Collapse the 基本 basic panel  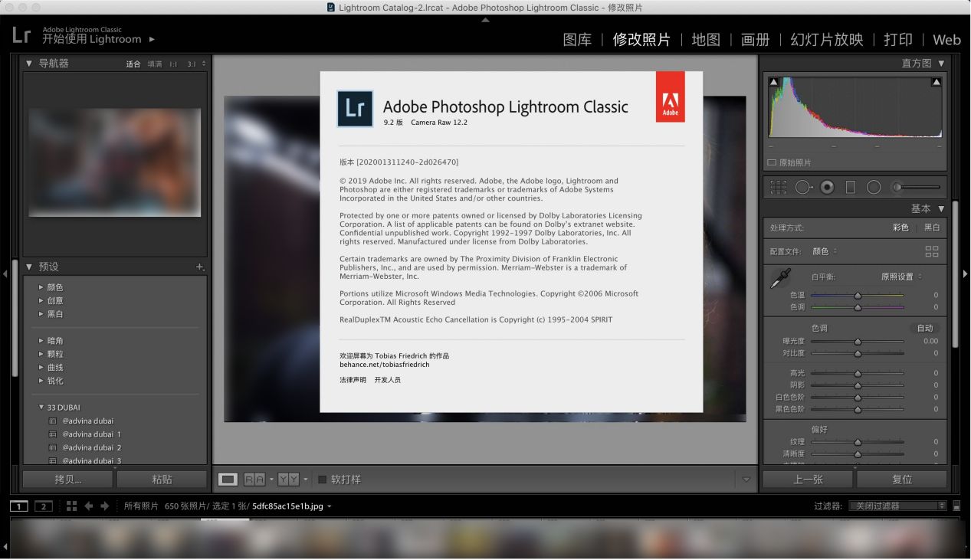[941, 208]
